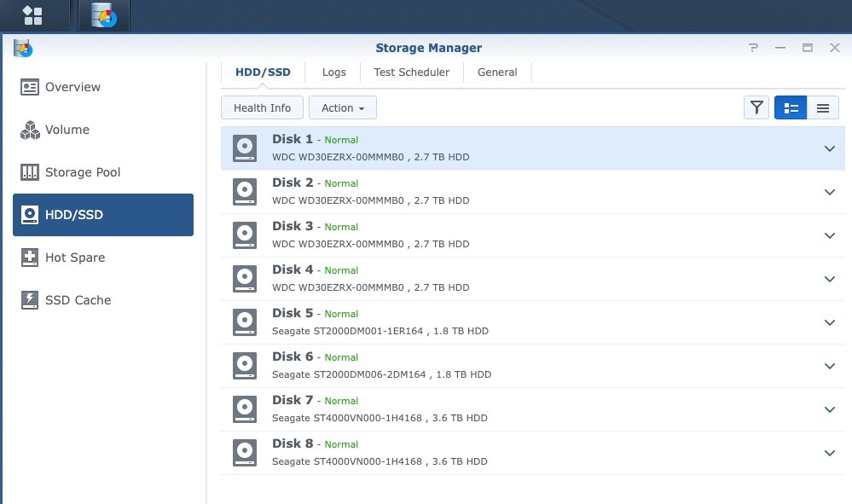Open the General tab
This screenshot has height=504, width=852.
(497, 72)
